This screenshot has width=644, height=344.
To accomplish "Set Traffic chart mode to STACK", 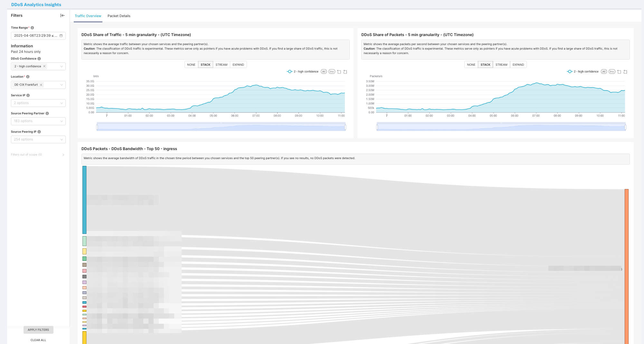I will pos(205,65).
